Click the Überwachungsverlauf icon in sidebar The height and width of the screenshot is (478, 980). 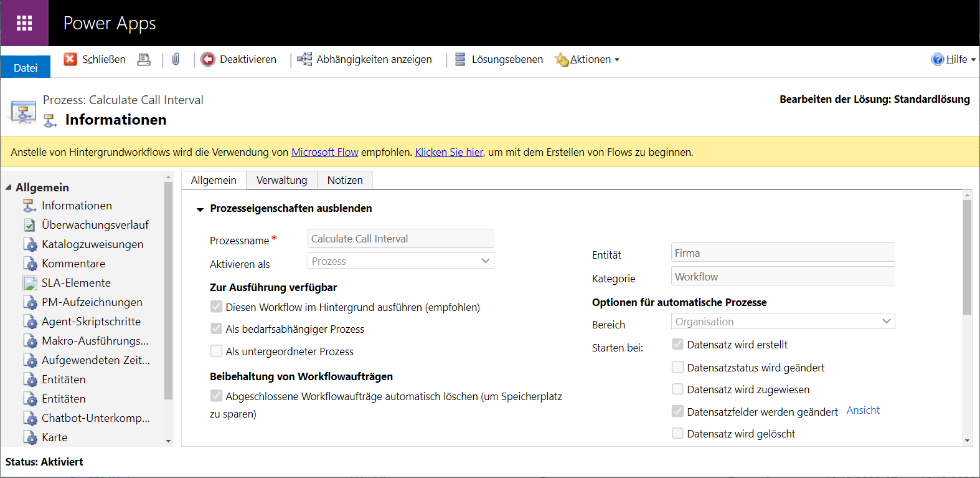point(30,225)
